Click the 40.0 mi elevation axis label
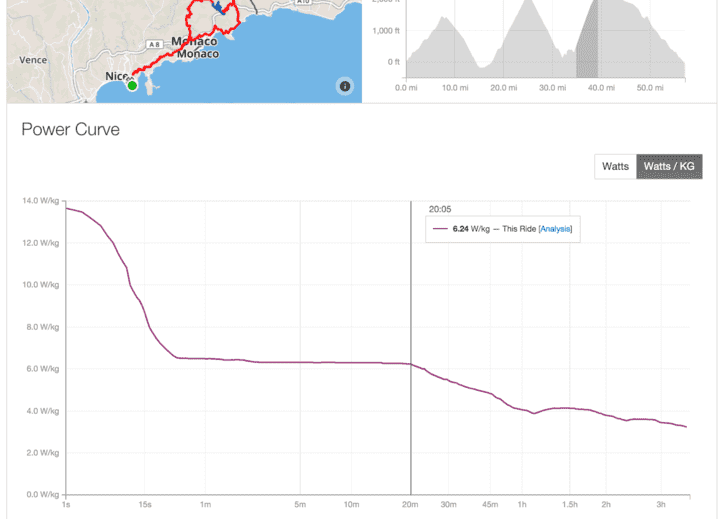The image size is (725, 519). coord(601,88)
